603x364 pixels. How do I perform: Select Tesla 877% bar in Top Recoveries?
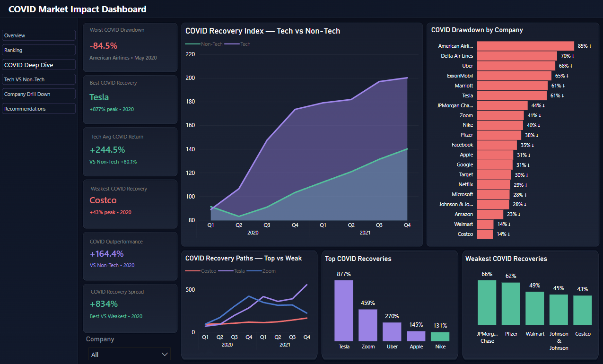point(344,311)
